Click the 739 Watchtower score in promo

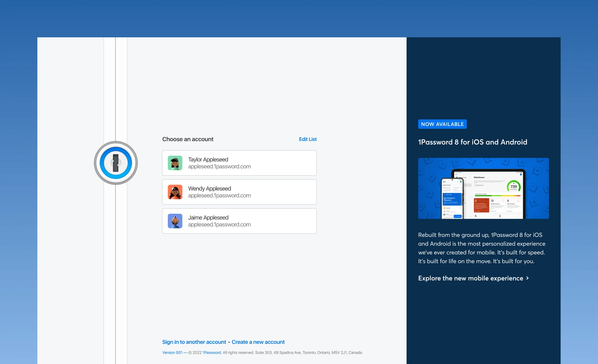coord(514,187)
